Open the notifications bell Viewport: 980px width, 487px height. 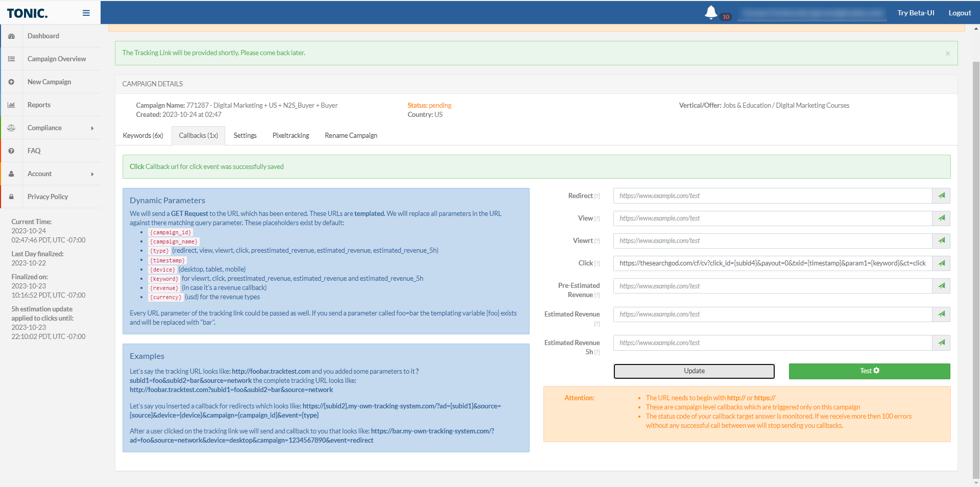(710, 12)
